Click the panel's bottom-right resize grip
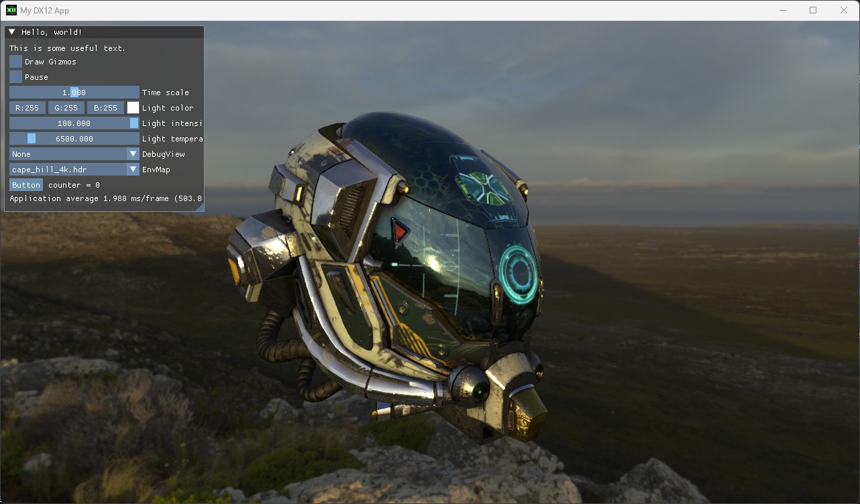The image size is (860, 504). click(201, 208)
